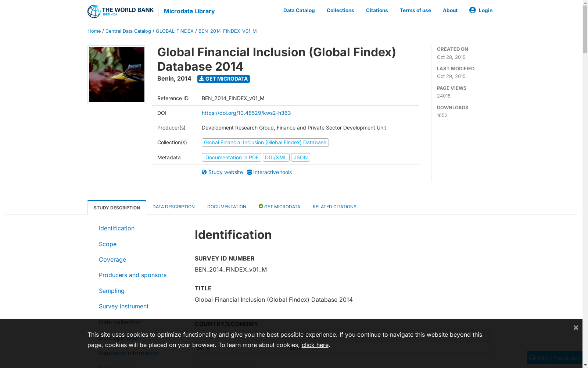Jump to the Scope section
The height and width of the screenshot is (368, 588).
[108, 244]
